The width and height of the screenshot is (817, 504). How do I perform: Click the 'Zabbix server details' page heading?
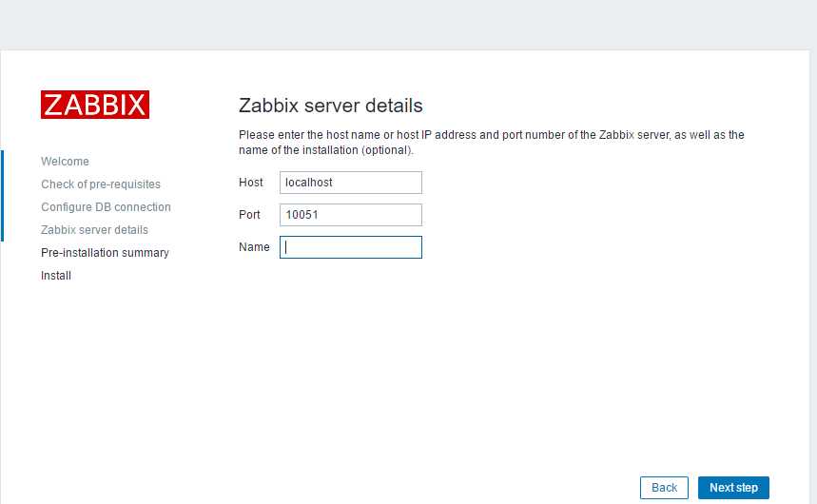(330, 106)
